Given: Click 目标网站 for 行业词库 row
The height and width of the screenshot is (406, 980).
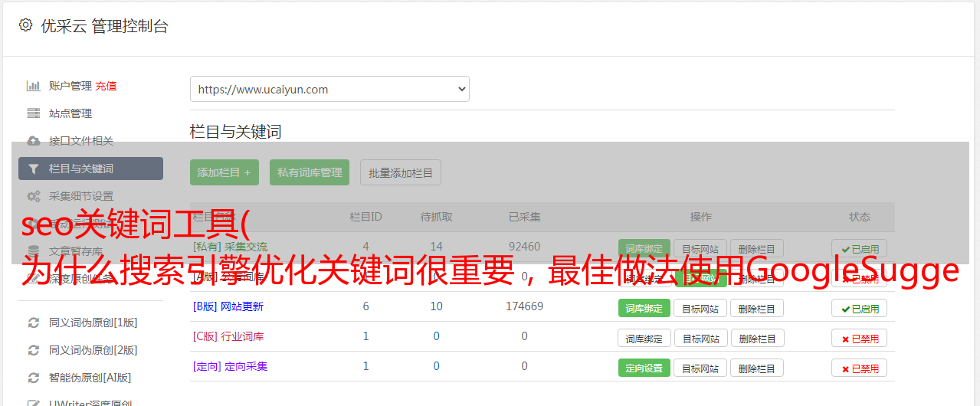Looking at the screenshot, I should (x=700, y=338).
